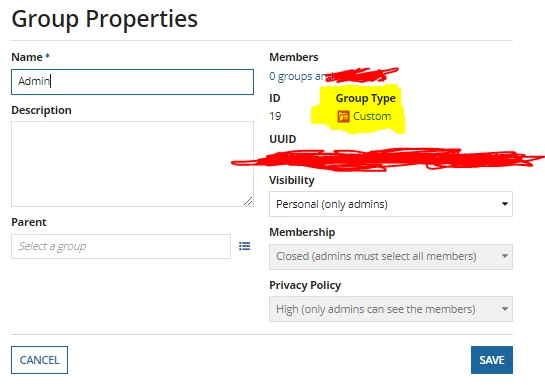Open the Visibility dropdown
Viewport: 545px width, 385px height.
click(391, 204)
